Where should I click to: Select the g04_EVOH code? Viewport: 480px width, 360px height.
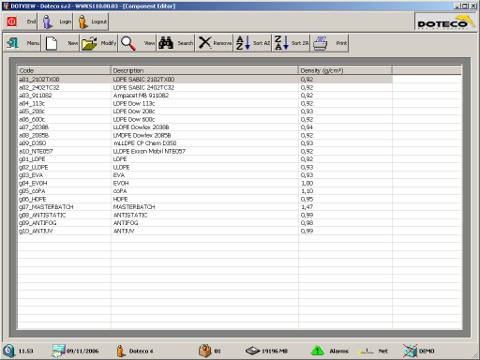click(64, 183)
